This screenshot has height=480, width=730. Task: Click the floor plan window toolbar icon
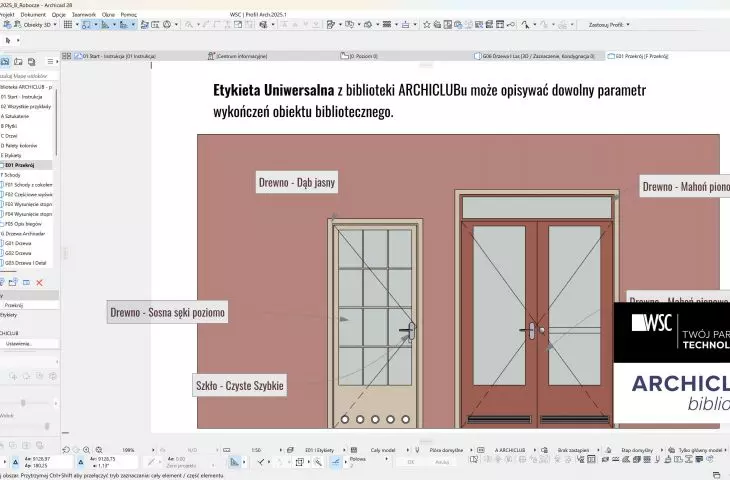447,25
